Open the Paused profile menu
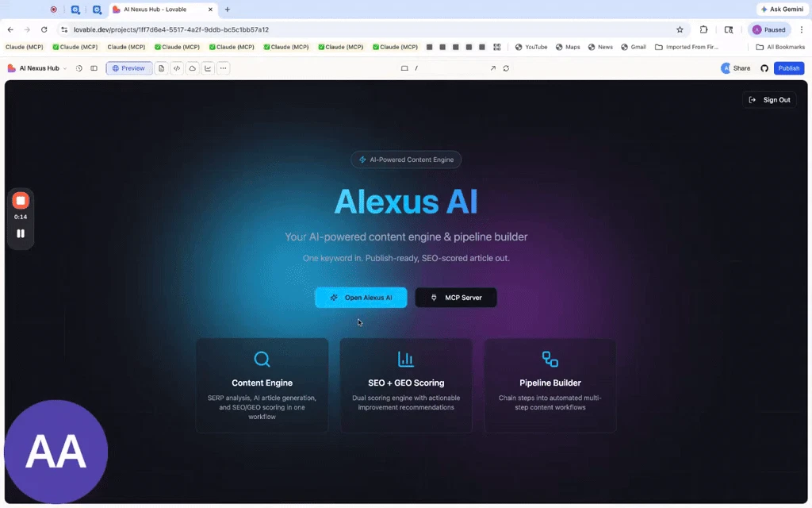 [769, 29]
